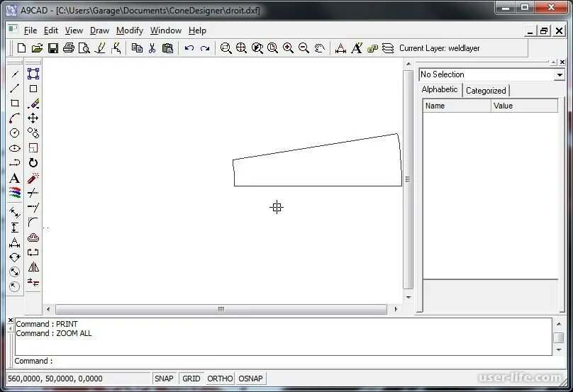Select the Extend tool

[x=33, y=208]
